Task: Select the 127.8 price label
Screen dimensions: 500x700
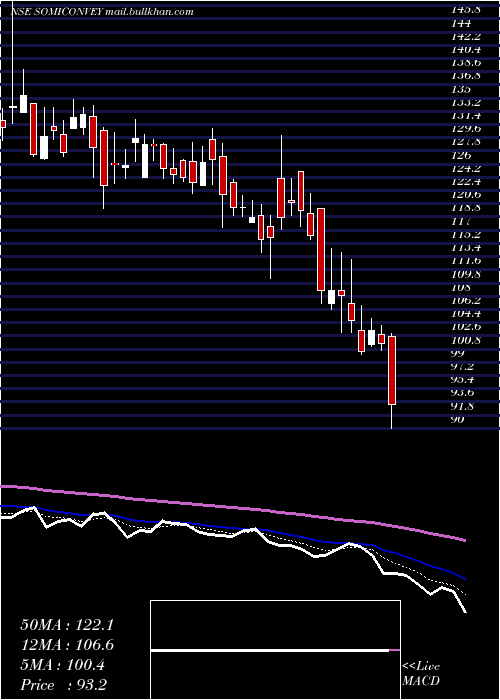Action: (468, 142)
